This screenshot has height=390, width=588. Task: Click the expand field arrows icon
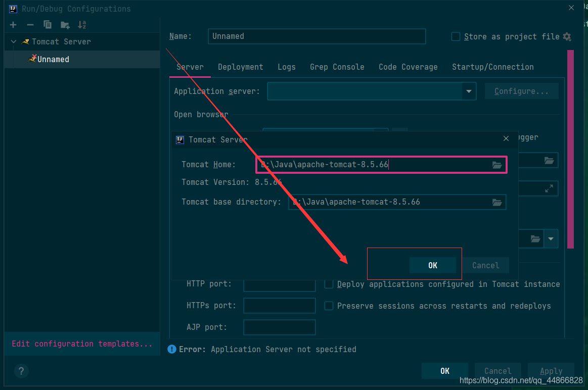[549, 188]
